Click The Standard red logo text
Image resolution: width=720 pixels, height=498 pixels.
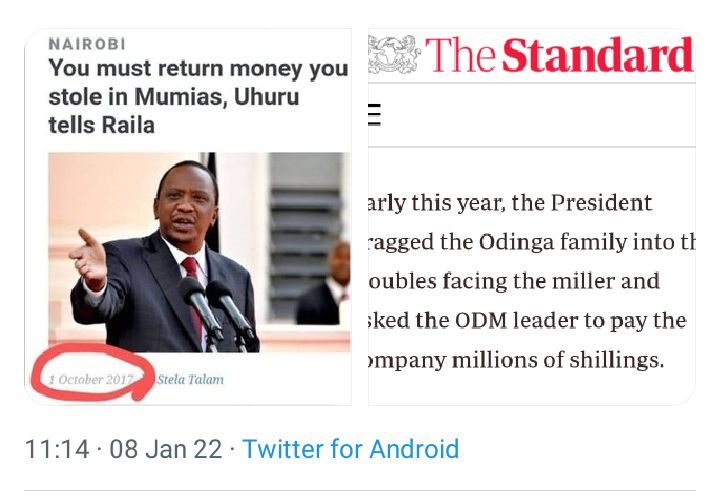[559, 56]
